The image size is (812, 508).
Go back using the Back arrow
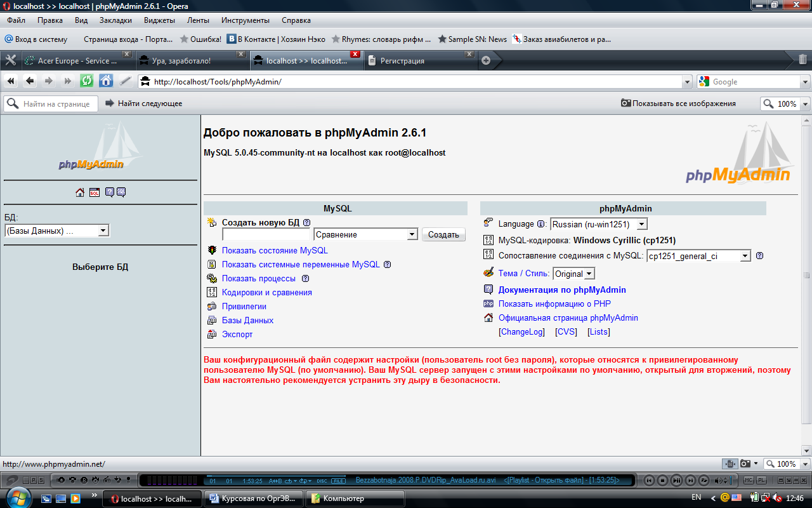click(x=30, y=81)
